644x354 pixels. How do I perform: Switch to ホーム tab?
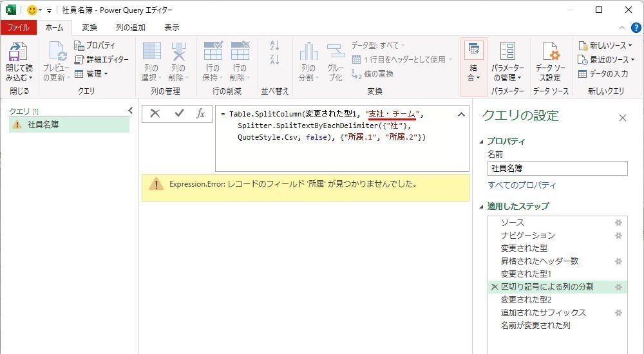(x=54, y=28)
